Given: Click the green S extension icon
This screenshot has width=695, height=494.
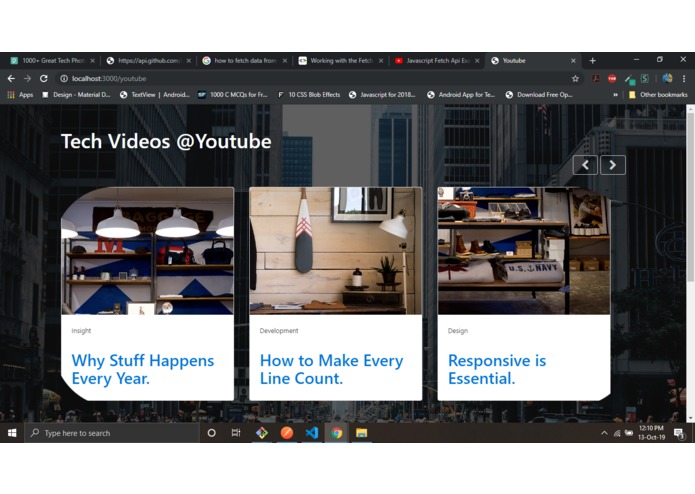Looking at the screenshot, I should pos(645,78).
